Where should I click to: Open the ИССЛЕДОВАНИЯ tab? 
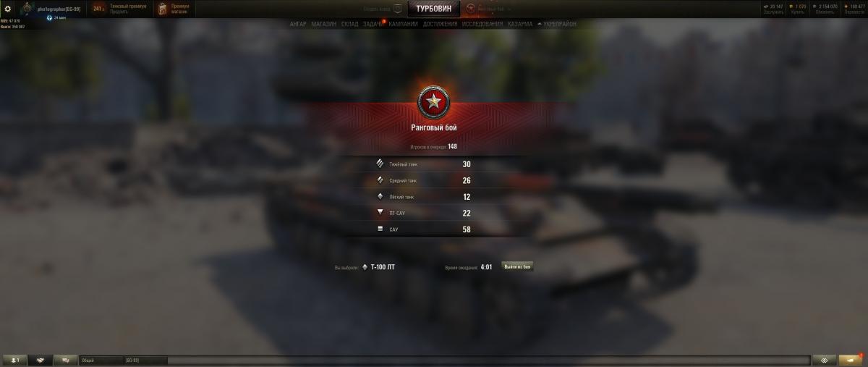[482, 24]
